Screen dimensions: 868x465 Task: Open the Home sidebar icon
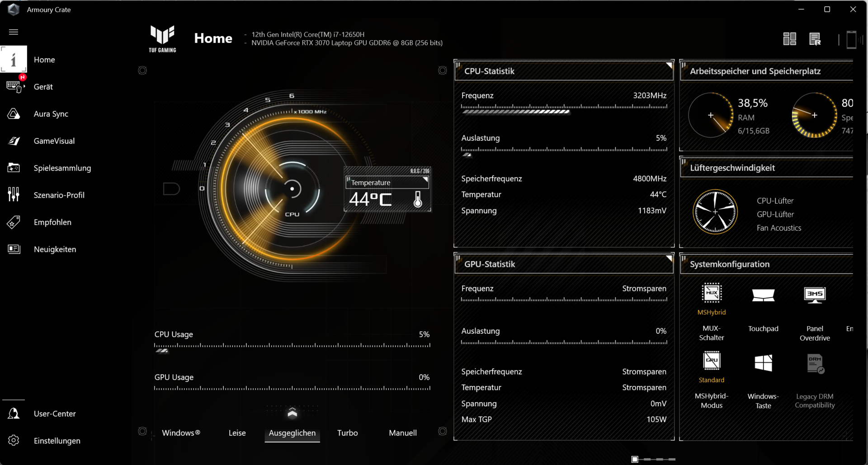coord(14,59)
